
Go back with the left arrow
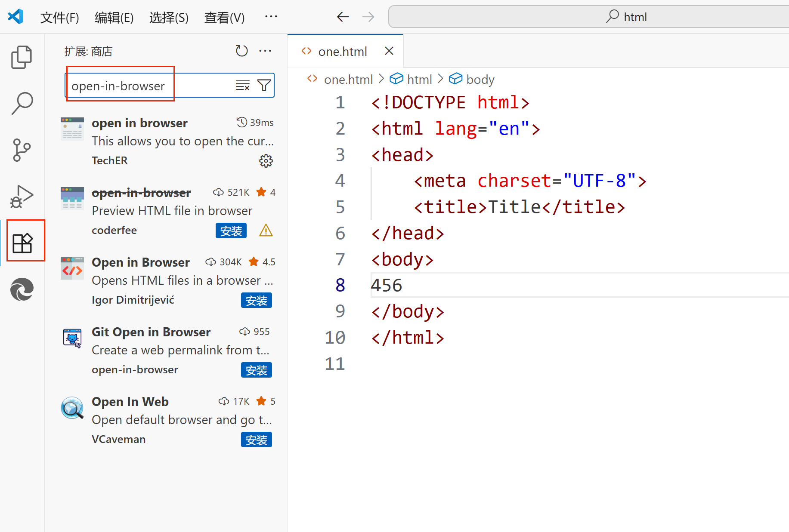[343, 17]
